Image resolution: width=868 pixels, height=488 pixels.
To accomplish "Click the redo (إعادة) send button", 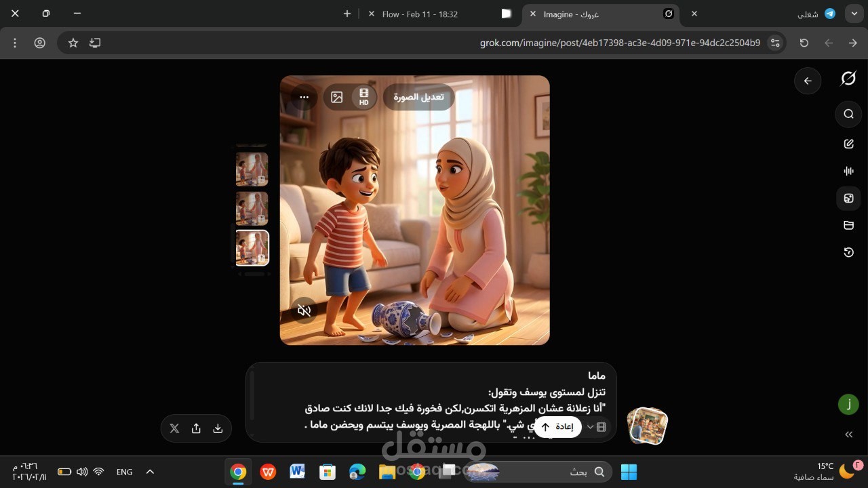I will click(557, 427).
